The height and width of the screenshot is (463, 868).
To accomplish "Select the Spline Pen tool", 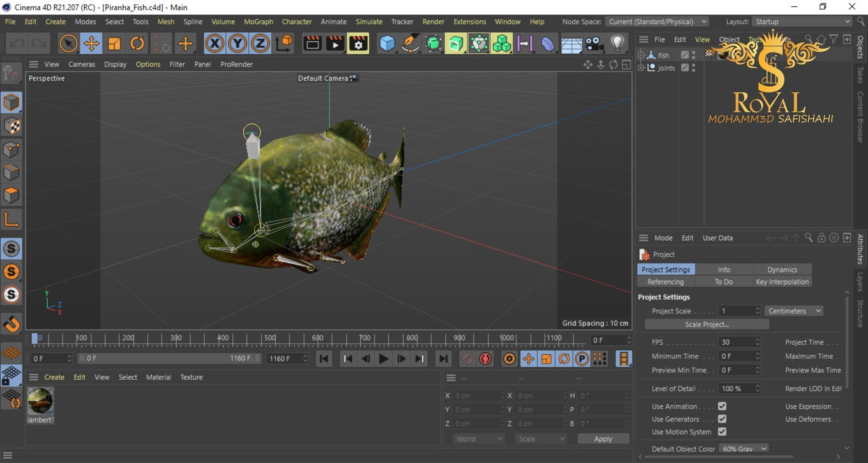I will (x=410, y=44).
